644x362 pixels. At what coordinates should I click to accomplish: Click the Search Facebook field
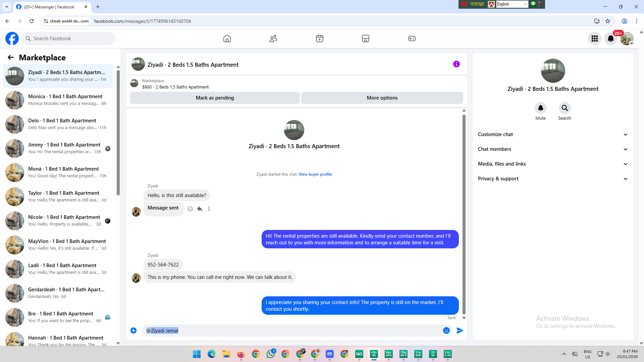click(x=68, y=39)
